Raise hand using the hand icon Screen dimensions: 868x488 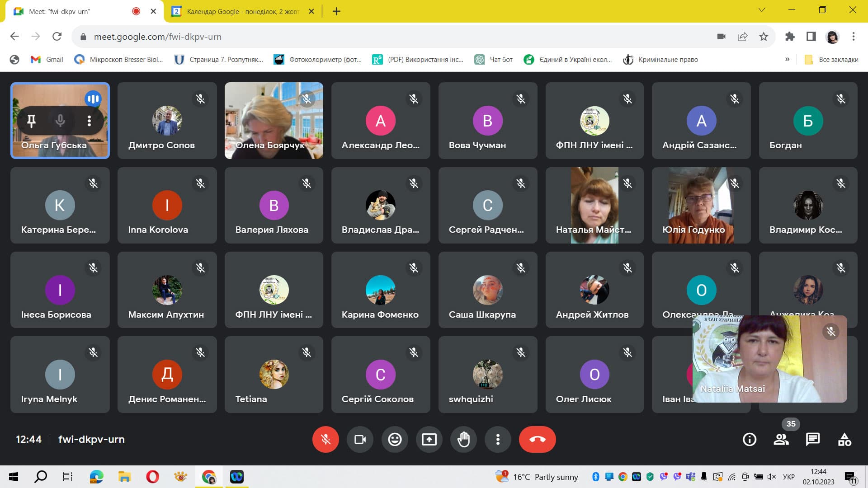tap(463, 439)
